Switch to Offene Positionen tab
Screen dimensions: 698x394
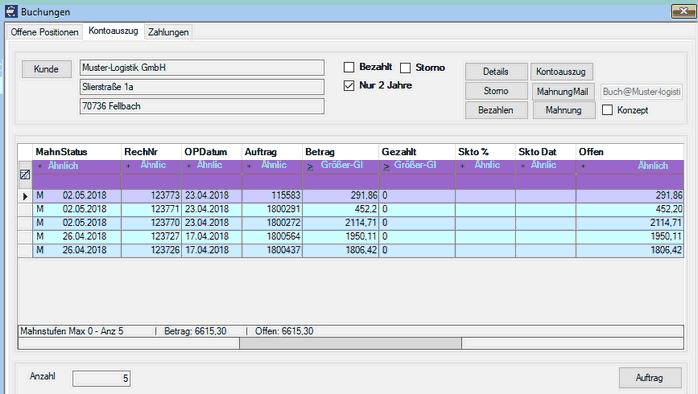[x=45, y=32]
